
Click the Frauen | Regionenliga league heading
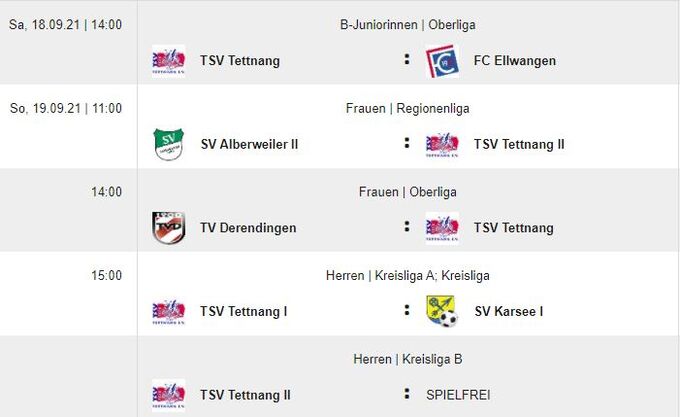(407, 108)
